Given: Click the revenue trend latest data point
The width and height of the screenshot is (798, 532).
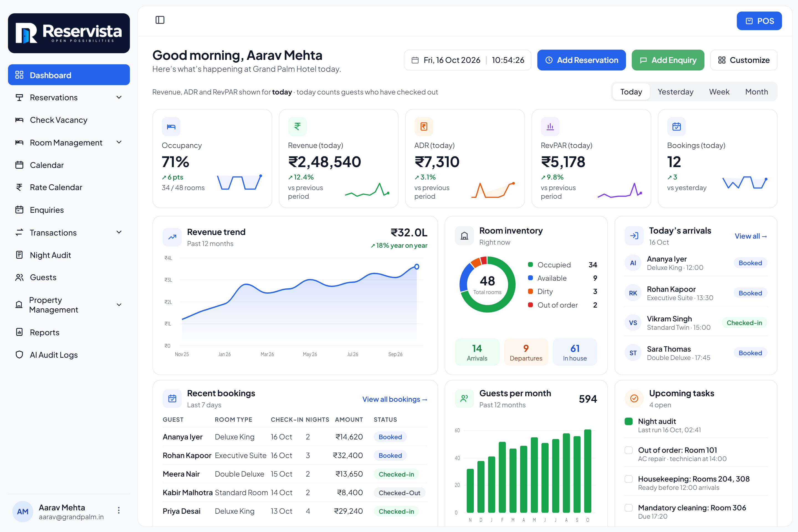Looking at the screenshot, I should (x=417, y=267).
